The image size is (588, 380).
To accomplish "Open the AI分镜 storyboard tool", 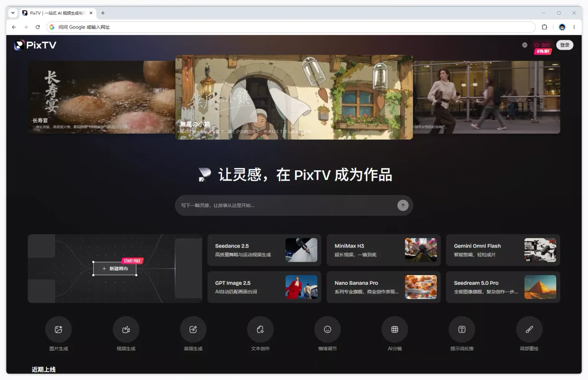I will (x=395, y=329).
